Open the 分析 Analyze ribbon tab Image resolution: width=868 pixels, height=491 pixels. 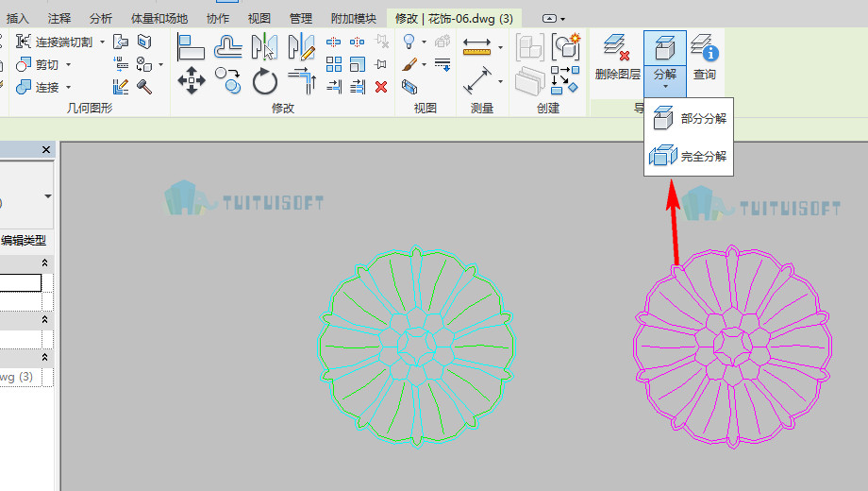click(101, 19)
